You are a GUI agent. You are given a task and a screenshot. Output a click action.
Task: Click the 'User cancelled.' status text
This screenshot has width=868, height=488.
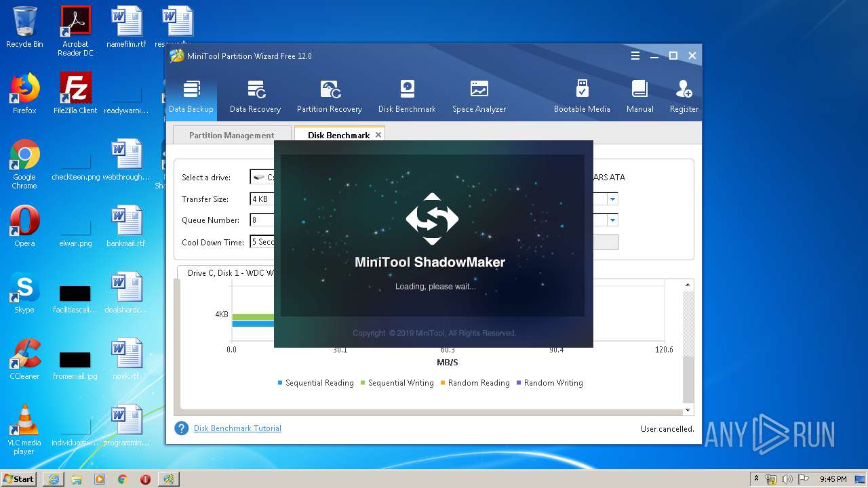[x=667, y=429]
